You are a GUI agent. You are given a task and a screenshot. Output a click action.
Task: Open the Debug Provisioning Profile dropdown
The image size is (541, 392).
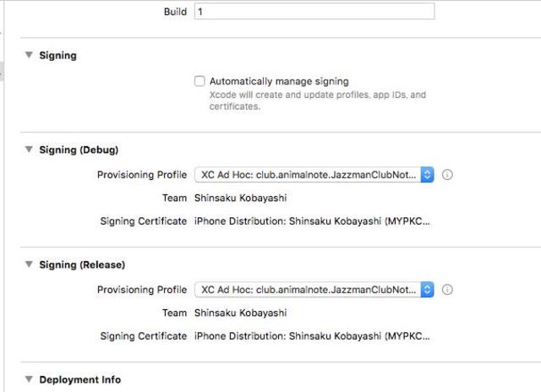click(314, 175)
